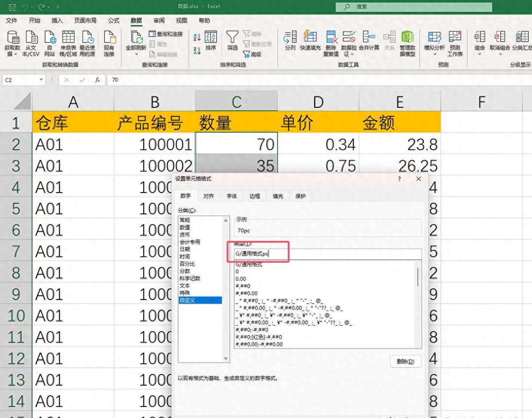Switch to the 审阅 (Review) ribbon tab
Screen dimensions: 532x418
[159, 20]
